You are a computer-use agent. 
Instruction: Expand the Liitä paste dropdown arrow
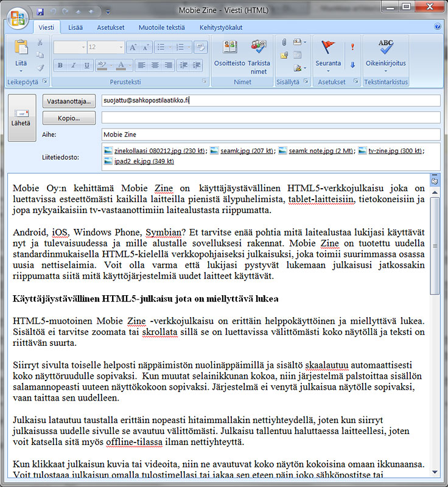pos(21,71)
